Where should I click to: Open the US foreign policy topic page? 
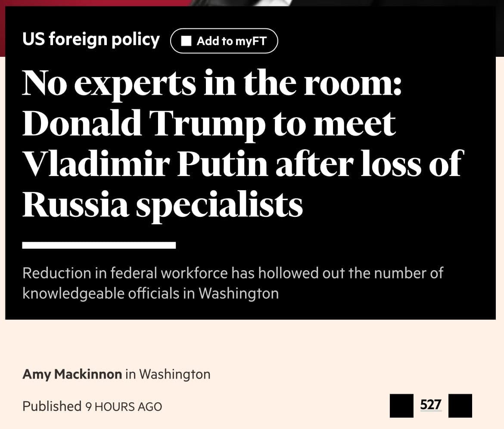click(x=91, y=39)
